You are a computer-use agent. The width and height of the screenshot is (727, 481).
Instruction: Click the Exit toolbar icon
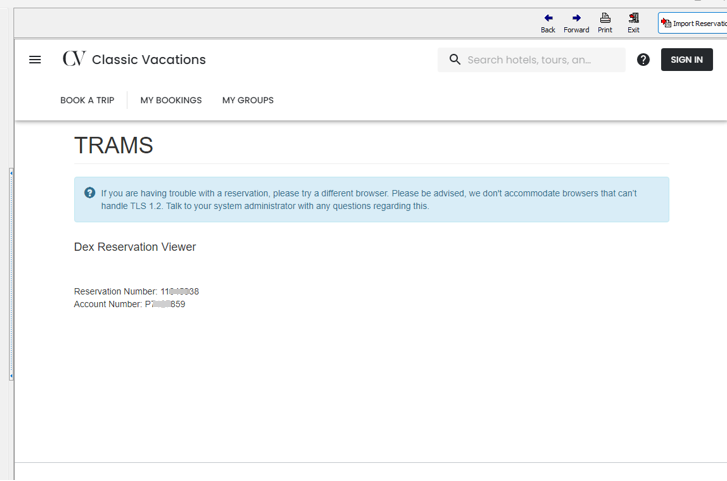pyautogui.click(x=634, y=18)
